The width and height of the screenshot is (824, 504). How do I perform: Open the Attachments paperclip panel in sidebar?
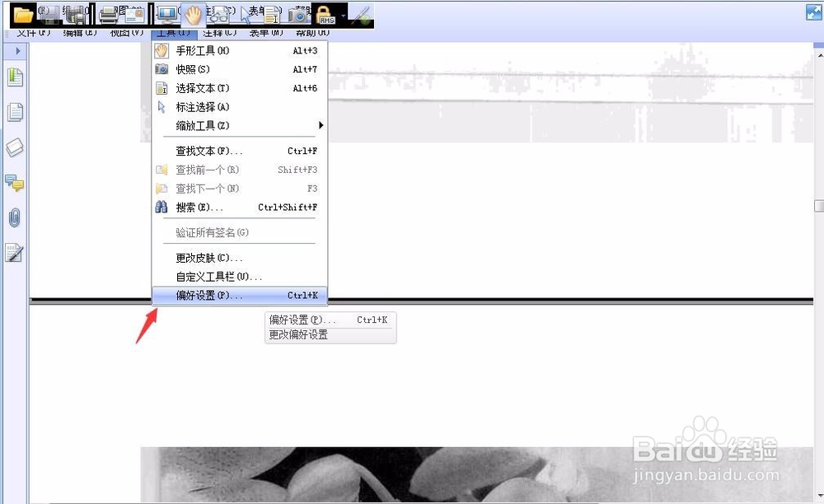pos(15,218)
